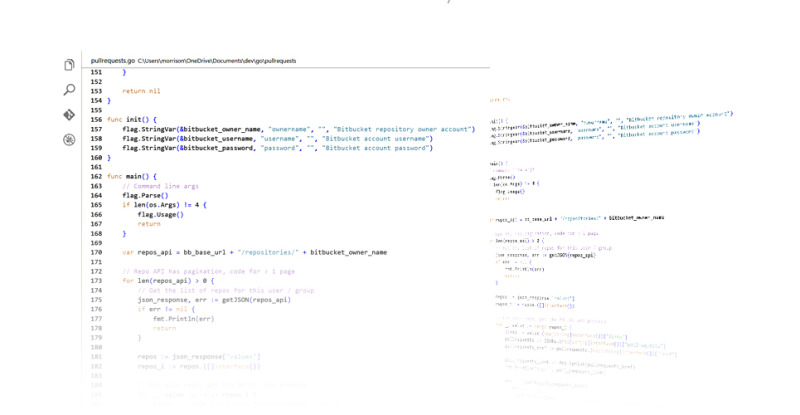Click the 'flag.Usage()' call on line 166
Image resolution: width=800 pixels, height=415 pixels.
pyautogui.click(x=160, y=214)
